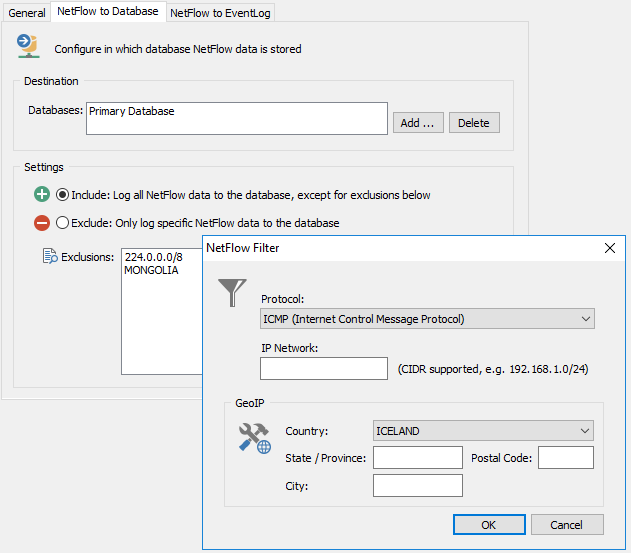Select the 224.0.0.0/8 exclusion entry
The width and height of the screenshot is (631, 553).
coord(153,257)
